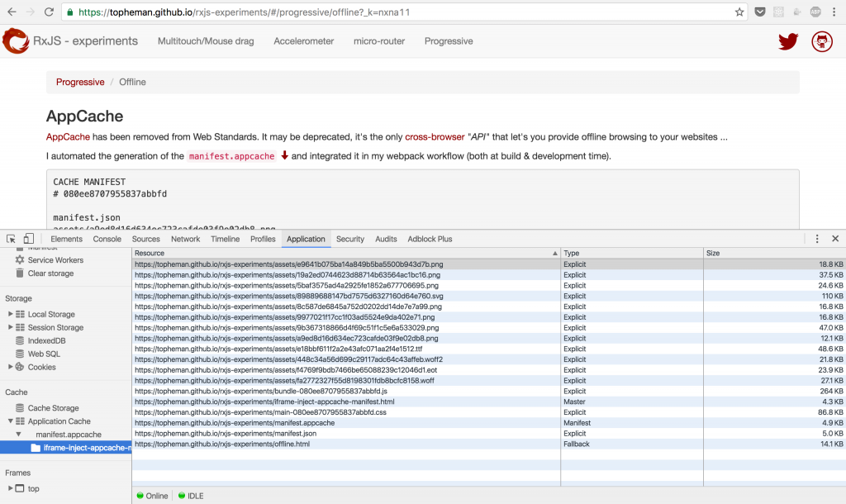
Task: Switch to the Network tab in DevTools
Action: (x=185, y=239)
